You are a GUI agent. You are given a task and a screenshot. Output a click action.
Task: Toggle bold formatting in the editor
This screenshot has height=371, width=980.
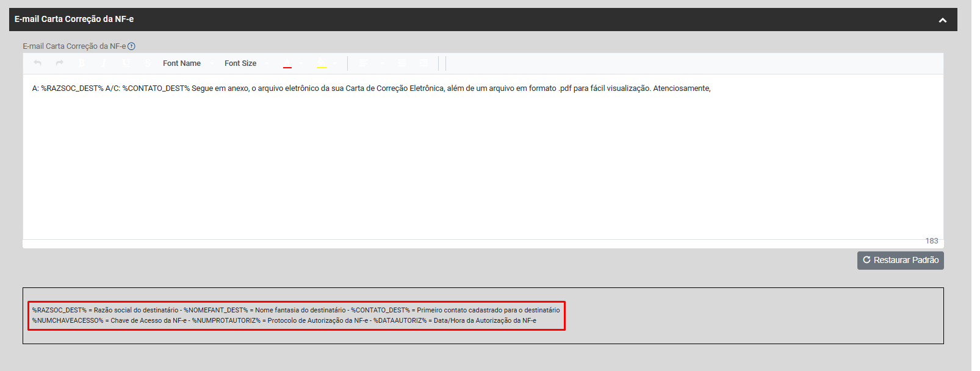click(x=82, y=63)
